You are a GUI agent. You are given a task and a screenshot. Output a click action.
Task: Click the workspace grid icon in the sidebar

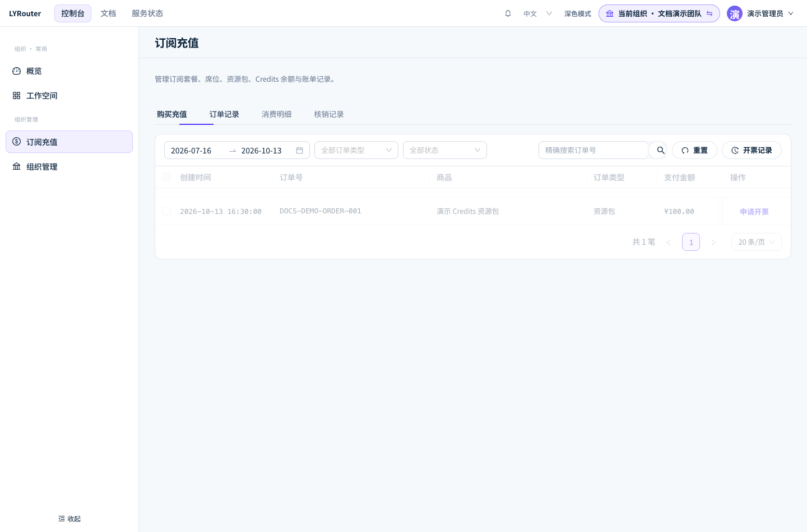coord(16,96)
